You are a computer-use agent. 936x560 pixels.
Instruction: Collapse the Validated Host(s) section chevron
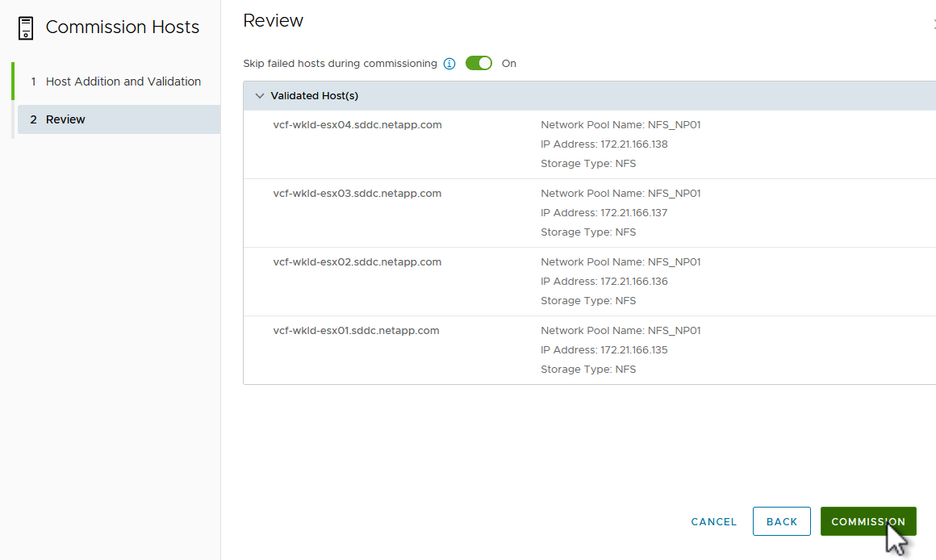[x=259, y=96]
